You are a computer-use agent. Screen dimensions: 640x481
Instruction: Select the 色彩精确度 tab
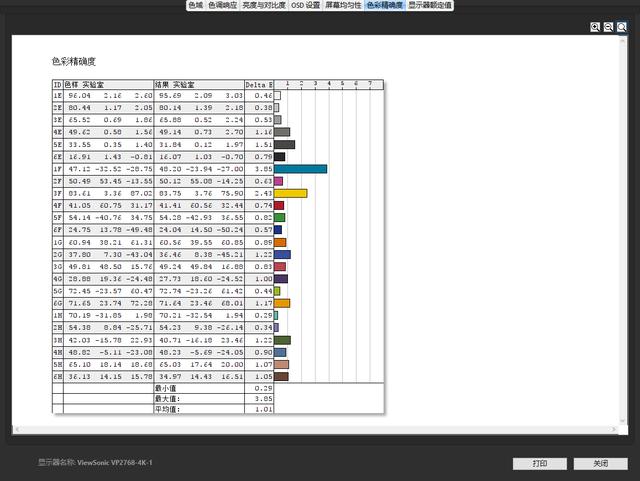384,5
